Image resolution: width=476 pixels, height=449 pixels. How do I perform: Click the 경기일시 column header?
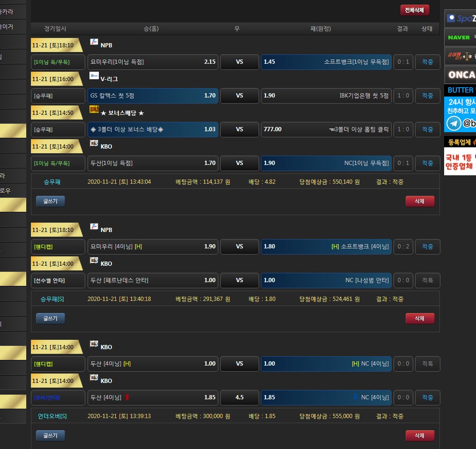click(55, 29)
